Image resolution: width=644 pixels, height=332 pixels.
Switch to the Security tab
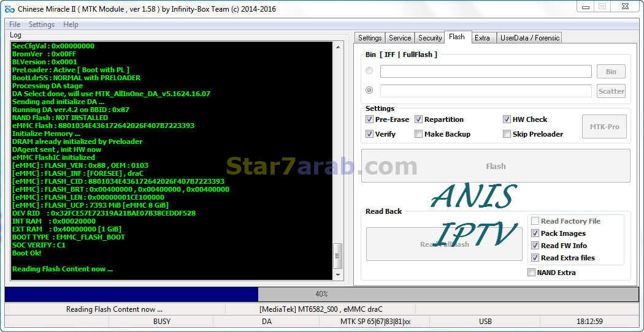pyautogui.click(x=429, y=38)
